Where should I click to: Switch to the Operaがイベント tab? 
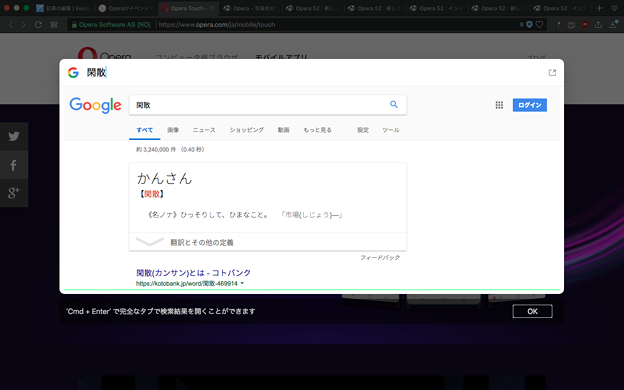126,8
